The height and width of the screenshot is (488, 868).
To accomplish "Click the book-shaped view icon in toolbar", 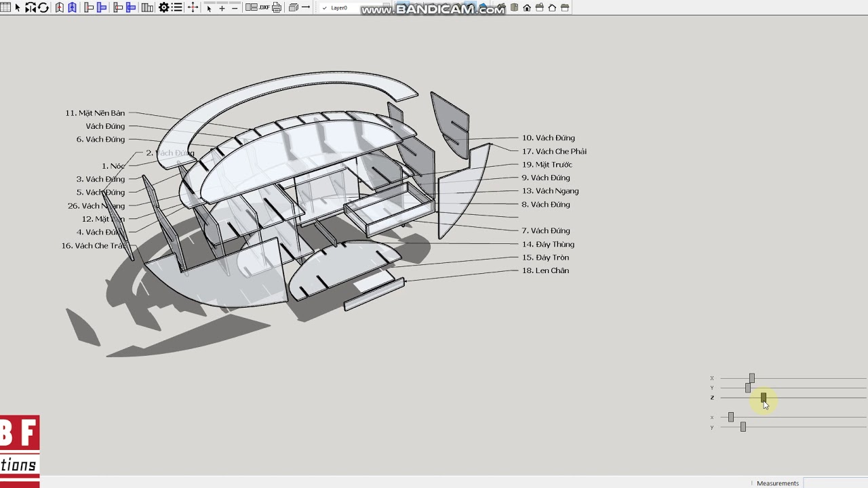I will [x=515, y=7].
